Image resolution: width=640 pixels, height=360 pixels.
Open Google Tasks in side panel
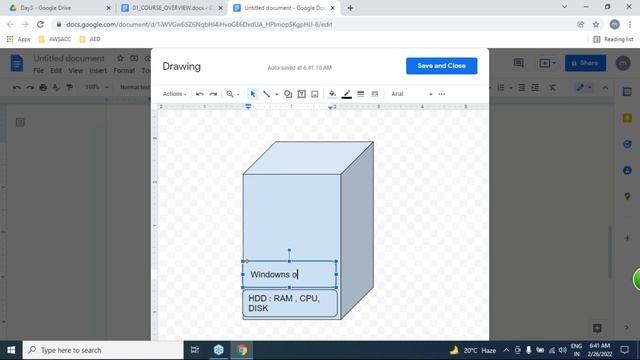point(627,144)
